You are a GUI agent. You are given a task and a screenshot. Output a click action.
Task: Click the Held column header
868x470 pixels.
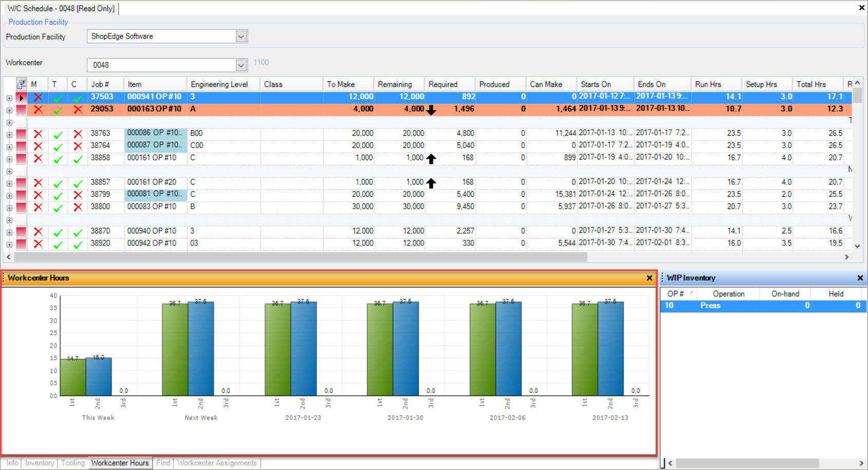[x=836, y=294]
